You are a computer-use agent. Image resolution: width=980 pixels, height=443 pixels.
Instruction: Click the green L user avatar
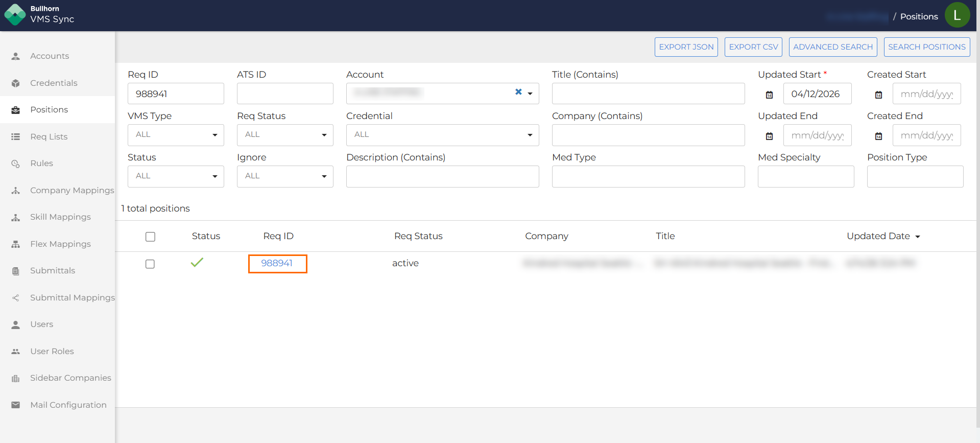pyautogui.click(x=957, y=15)
